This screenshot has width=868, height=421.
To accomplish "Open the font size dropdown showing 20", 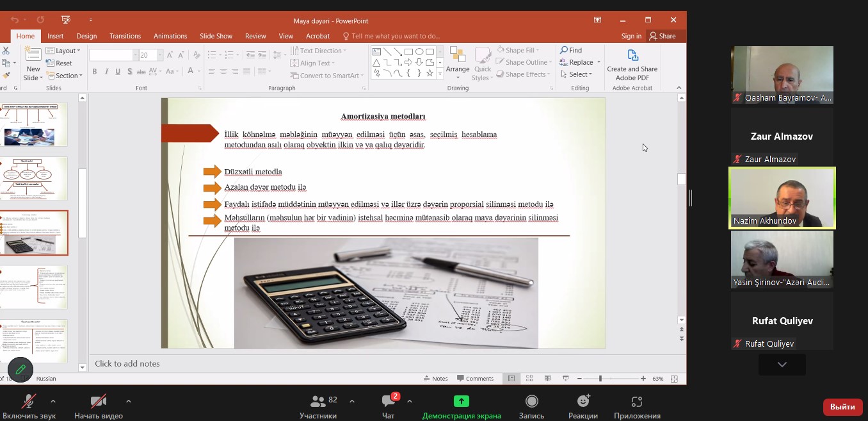I will [160, 55].
